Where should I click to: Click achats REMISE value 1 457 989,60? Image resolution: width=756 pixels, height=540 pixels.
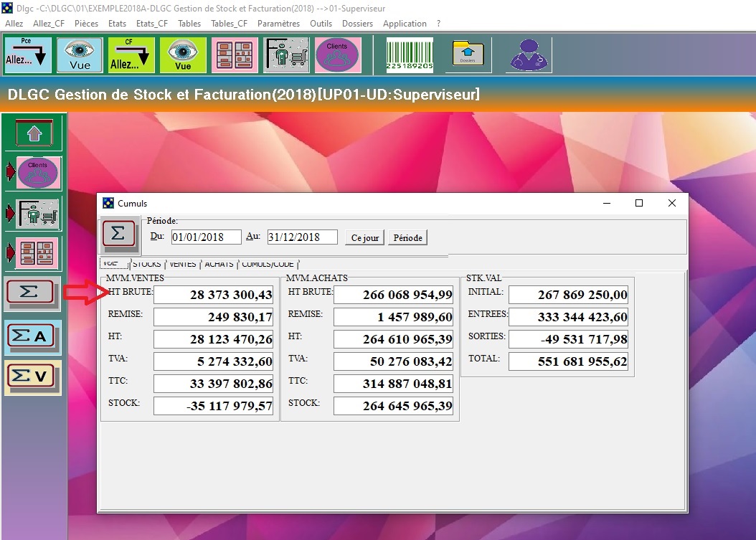coord(394,317)
